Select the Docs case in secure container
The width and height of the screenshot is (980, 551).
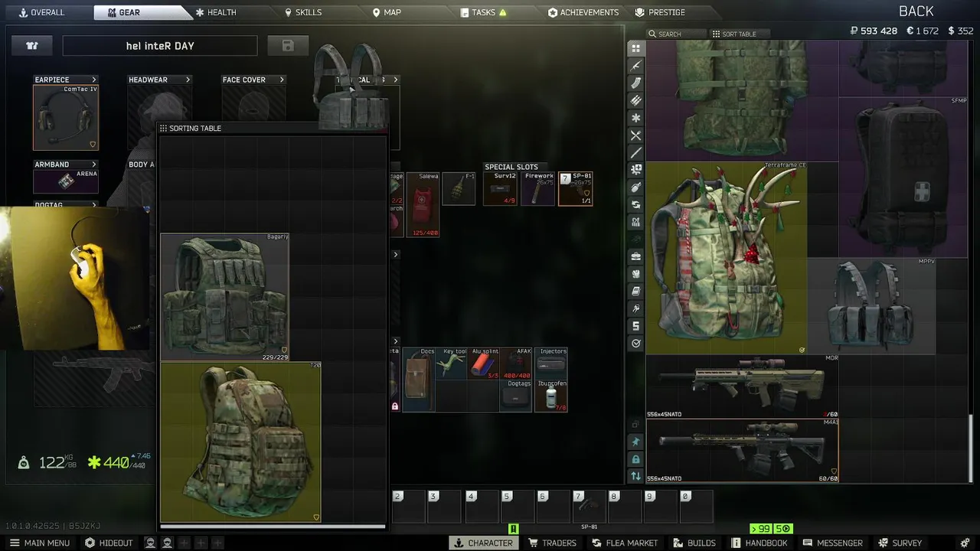[x=419, y=380]
